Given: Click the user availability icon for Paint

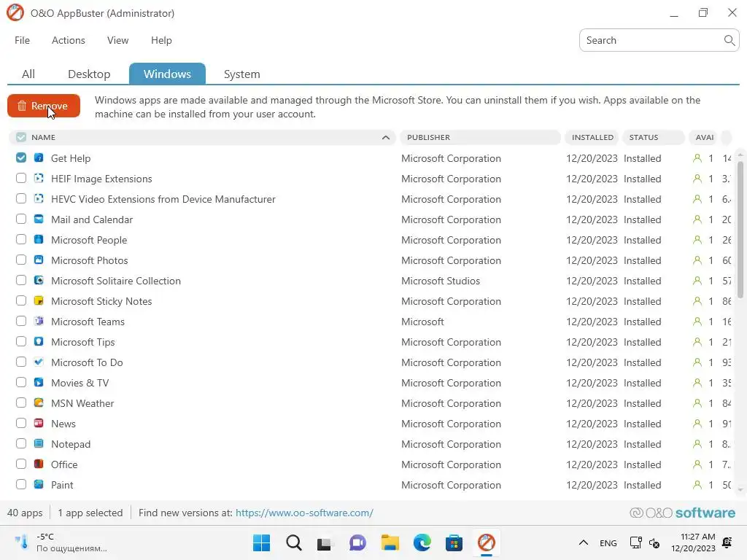Looking at the screenshot, I should click(697, 485).
